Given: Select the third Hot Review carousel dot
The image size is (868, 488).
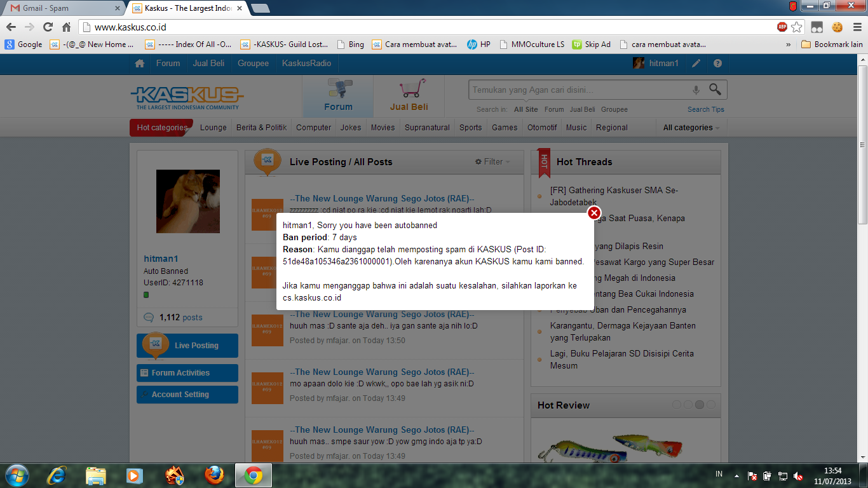Looking at the screenshot, I should [700, 405].
